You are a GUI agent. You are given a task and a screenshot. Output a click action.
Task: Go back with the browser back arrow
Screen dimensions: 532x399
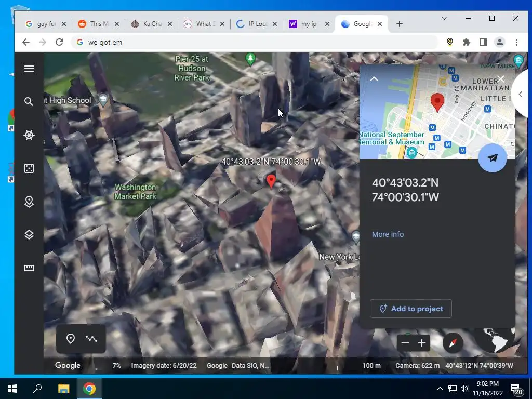26,42
